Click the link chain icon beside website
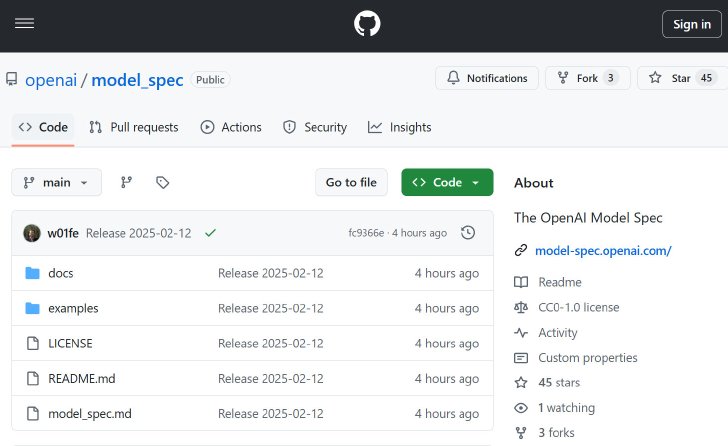 pos(521,251)
